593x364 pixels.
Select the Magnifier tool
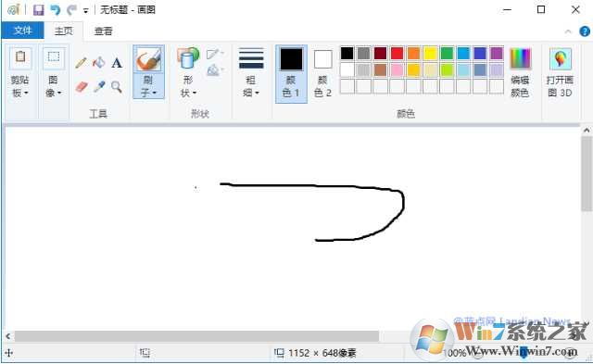117,87
